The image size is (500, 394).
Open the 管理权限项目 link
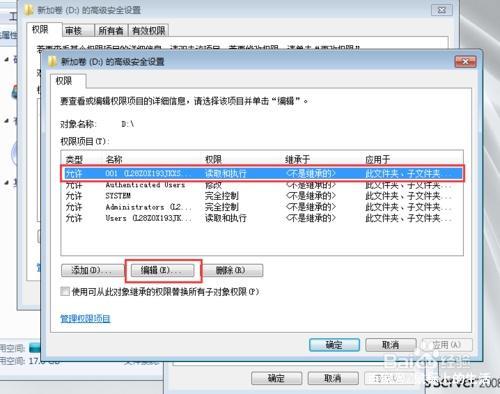tap(85, 319)
